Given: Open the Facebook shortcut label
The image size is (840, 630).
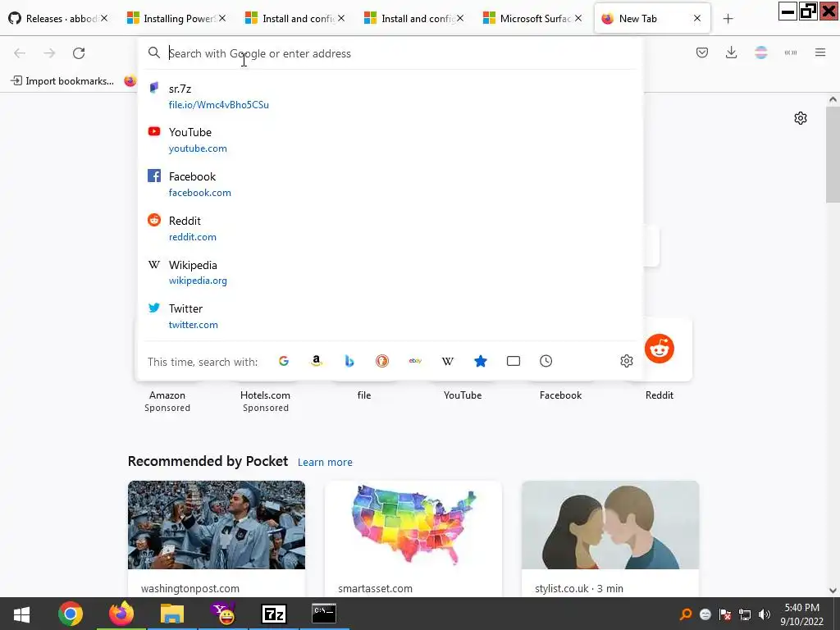Looking at the screenshot, I should (x=560, y=395).
